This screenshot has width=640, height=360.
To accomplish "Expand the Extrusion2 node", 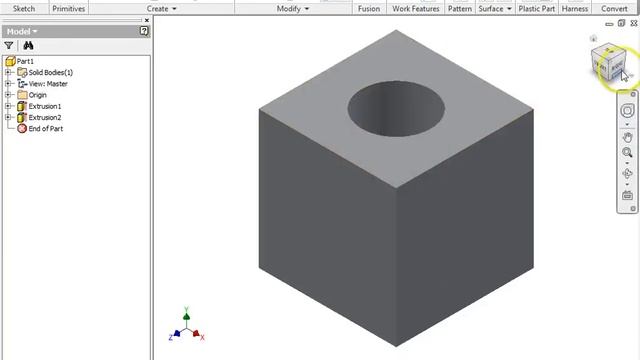I will click(x=8, y=118).
